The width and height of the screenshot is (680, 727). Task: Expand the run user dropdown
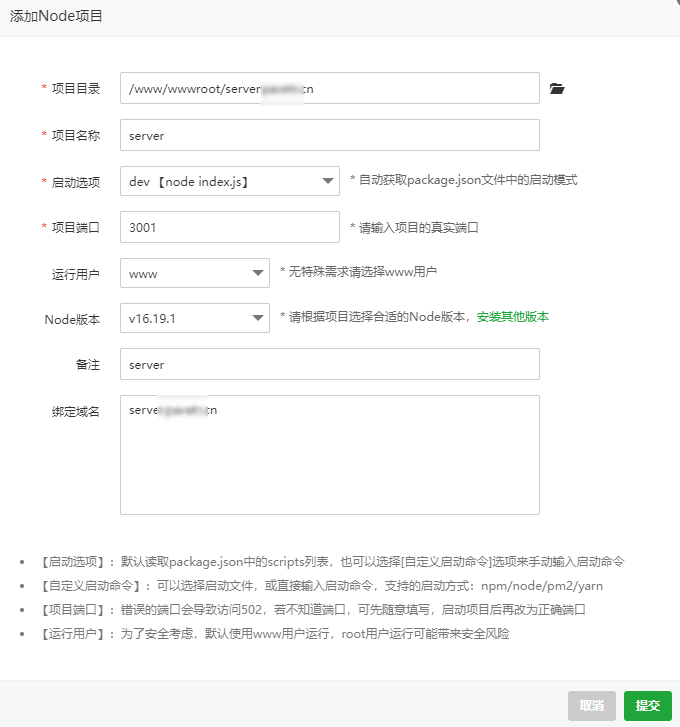coord(195,273)
